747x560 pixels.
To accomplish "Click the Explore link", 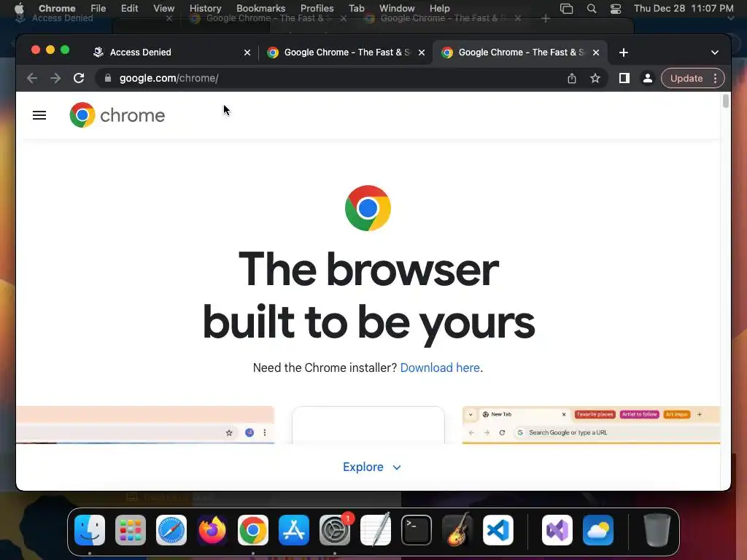I will coord(363,467).
